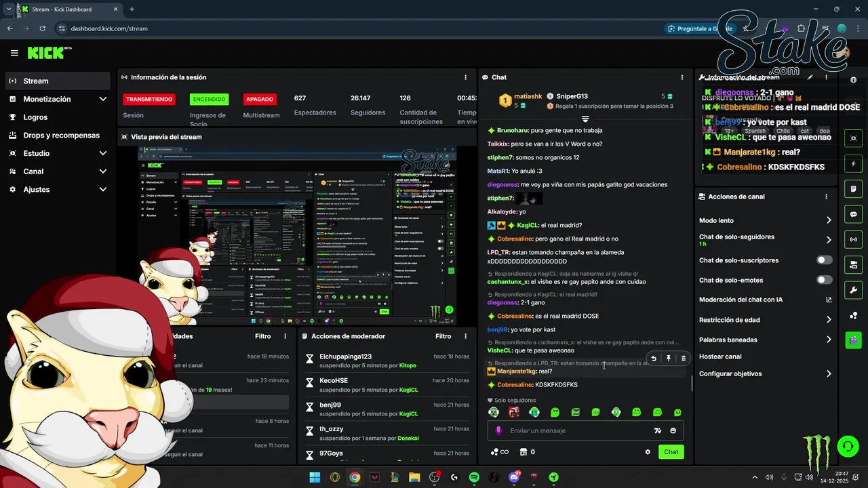
Task: Open Filtro in Acciones de moderador panel
Action: point(443,336)
